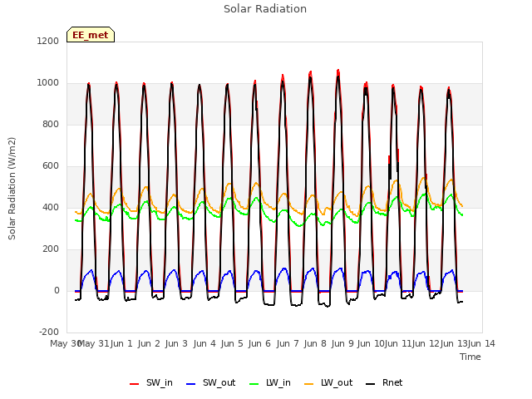Click the Jun 8 x-axis tick label

[x=315, y=343]
